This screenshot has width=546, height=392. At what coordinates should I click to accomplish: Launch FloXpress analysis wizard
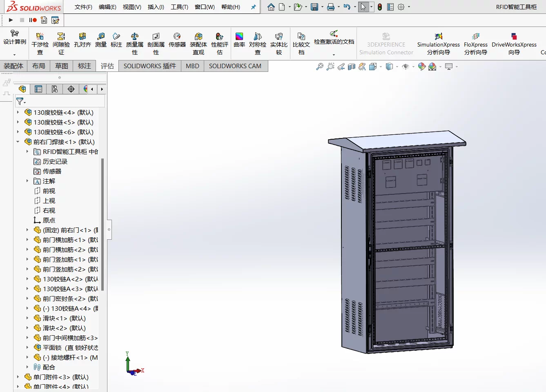coord(475,44)
